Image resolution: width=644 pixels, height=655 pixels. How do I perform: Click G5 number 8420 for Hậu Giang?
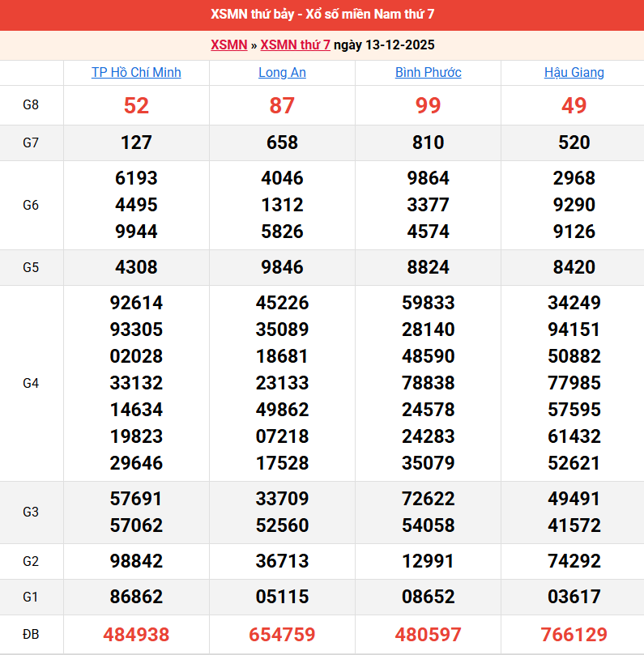(574, 267)
